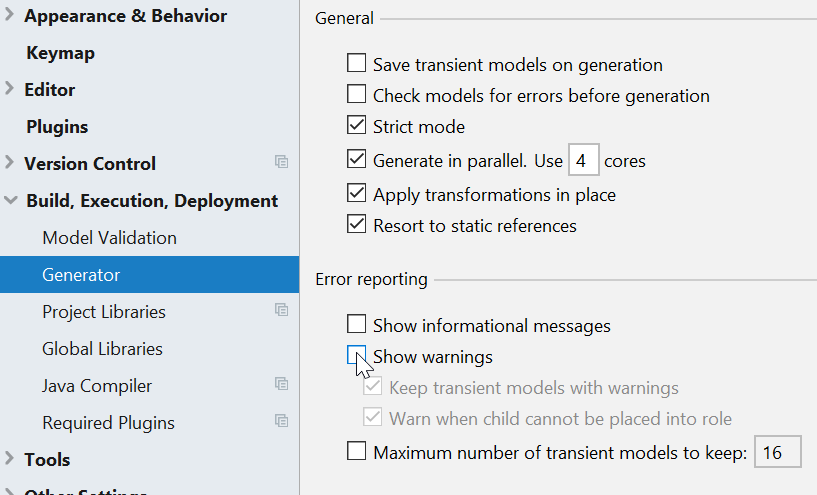Image resolution: width=817 pixels, height=495 pixels.
Task: Uncheck Generate in parallel option
Action: [357, 159]
